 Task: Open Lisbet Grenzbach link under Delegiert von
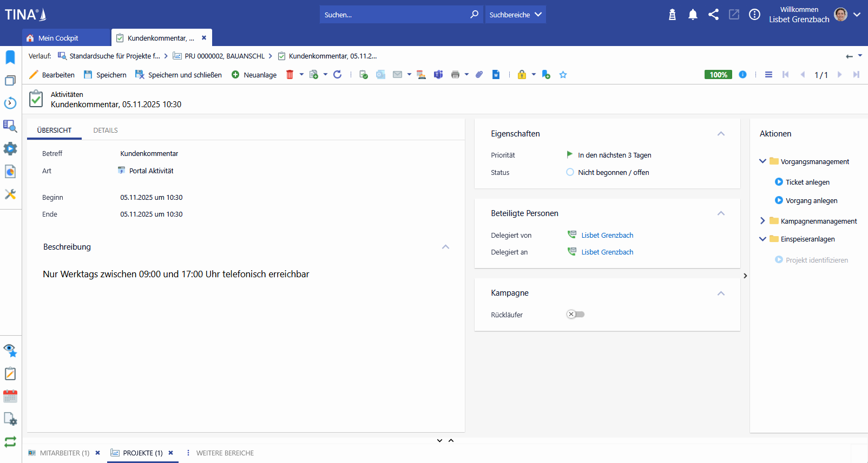click(x=607, y=236)
